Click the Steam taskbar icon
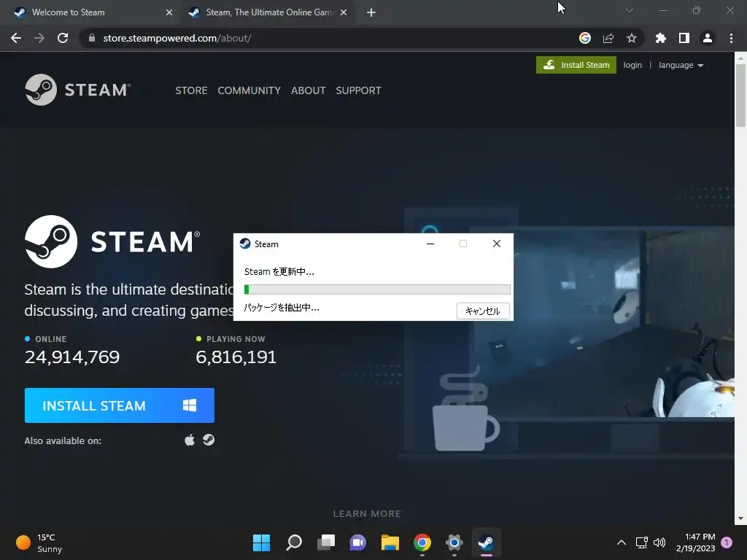Viewport: 747px width, 560px height. [486, 542]
